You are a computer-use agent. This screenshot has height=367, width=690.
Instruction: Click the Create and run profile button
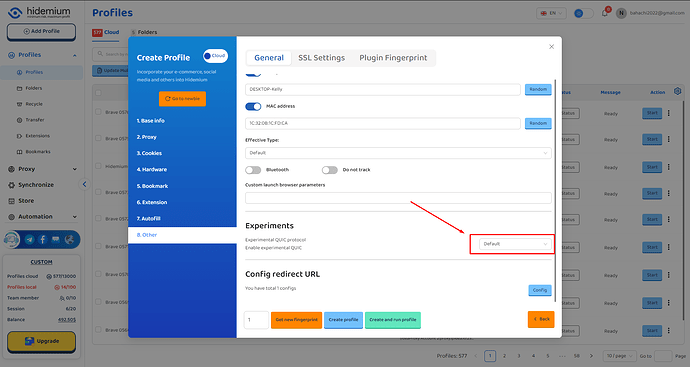click(393, 319)
